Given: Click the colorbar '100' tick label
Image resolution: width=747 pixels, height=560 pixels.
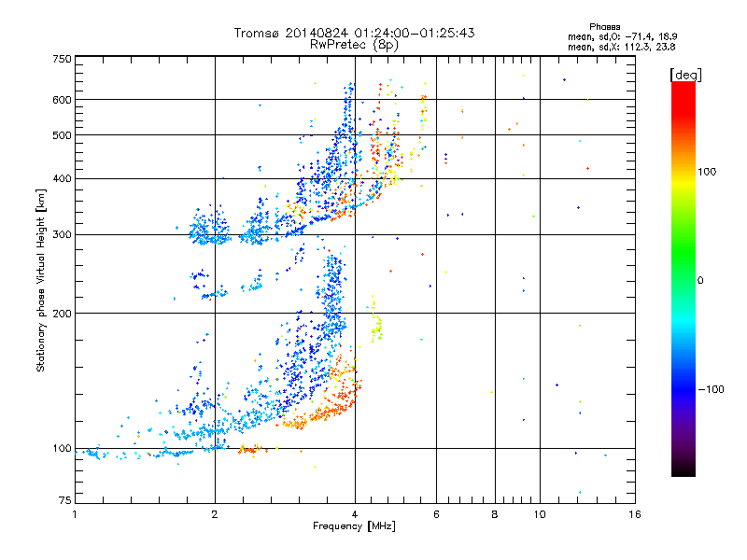Looking at the screenshot, I should pos(707,172).
